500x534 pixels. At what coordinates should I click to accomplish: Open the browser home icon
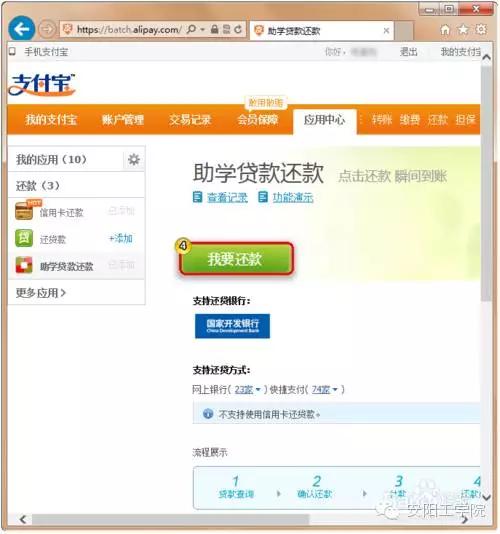click(445, 30)
